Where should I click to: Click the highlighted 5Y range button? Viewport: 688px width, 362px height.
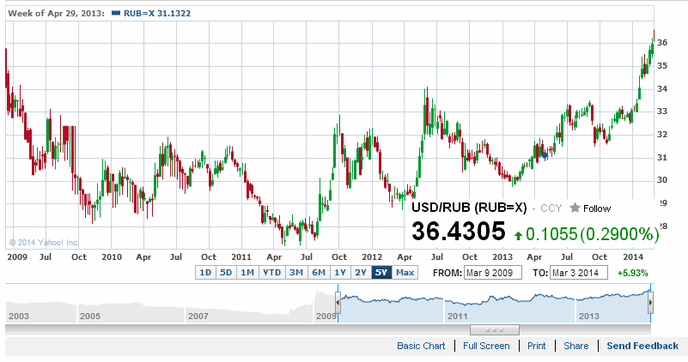click(x=381, y=272)
